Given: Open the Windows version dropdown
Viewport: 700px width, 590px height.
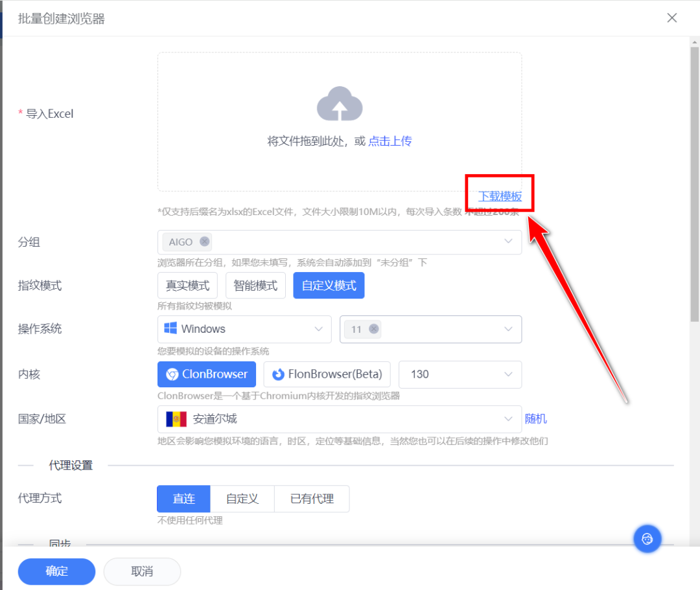Looking at the screenshot, I should (x=507, y=329).
